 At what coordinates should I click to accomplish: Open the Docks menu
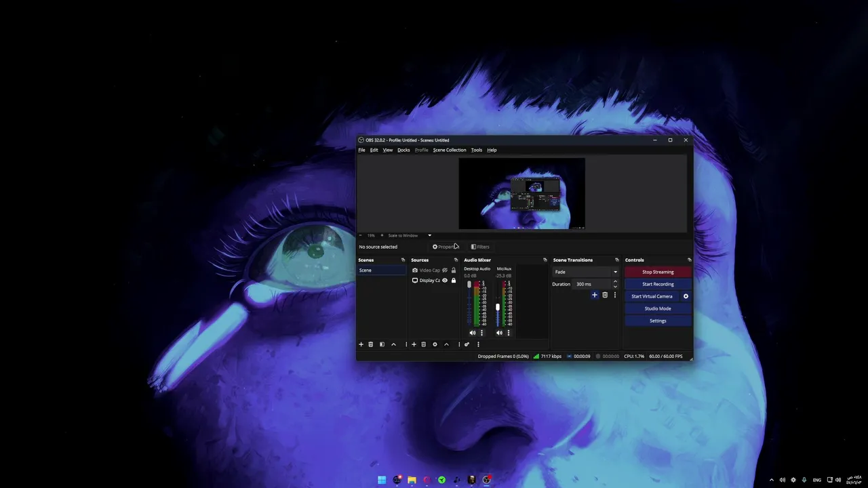click(403, 150)
